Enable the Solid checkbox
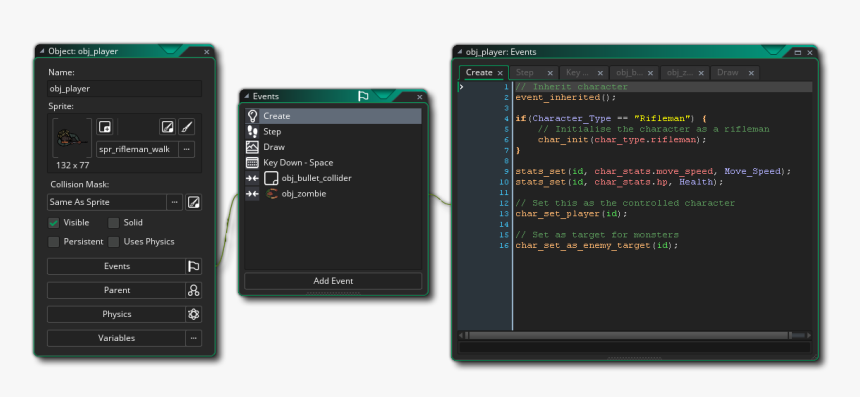 coord(114,223)
